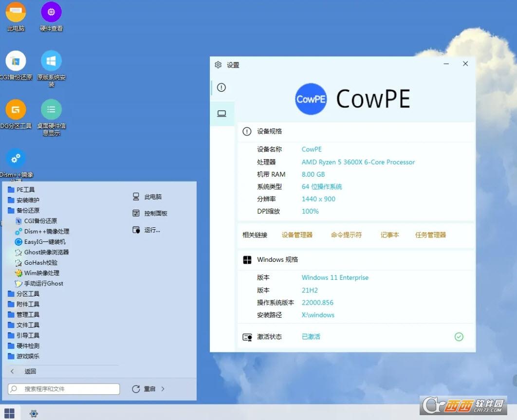Click the CowPE round logo
Viewport: 517px width, 420px height.
point(311,99)
